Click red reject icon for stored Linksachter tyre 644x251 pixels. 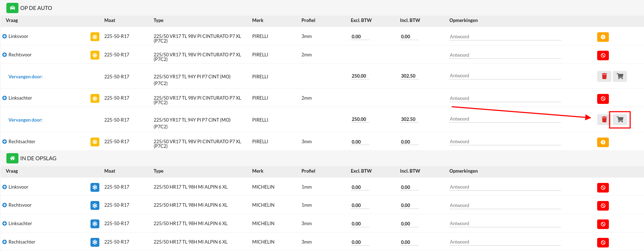pyautogui.click(x=603, y=224)
